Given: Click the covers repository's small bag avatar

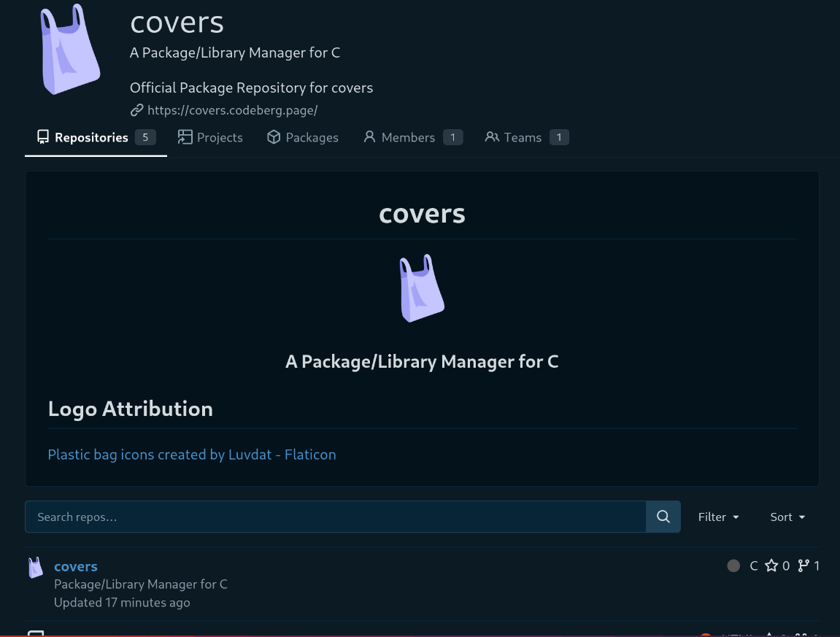Looking at the screenshot, I should pyautogui.click(x=36, y=568).
